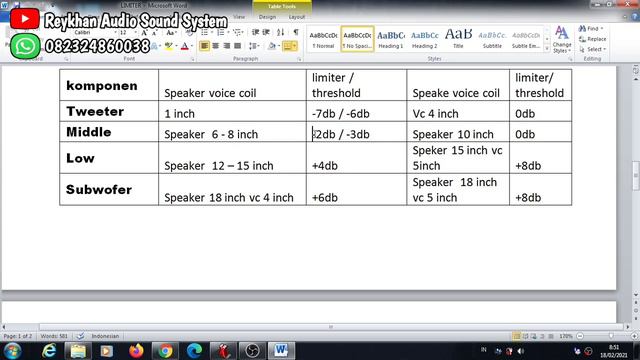Apply the Subtitle style

click(492, 40)
